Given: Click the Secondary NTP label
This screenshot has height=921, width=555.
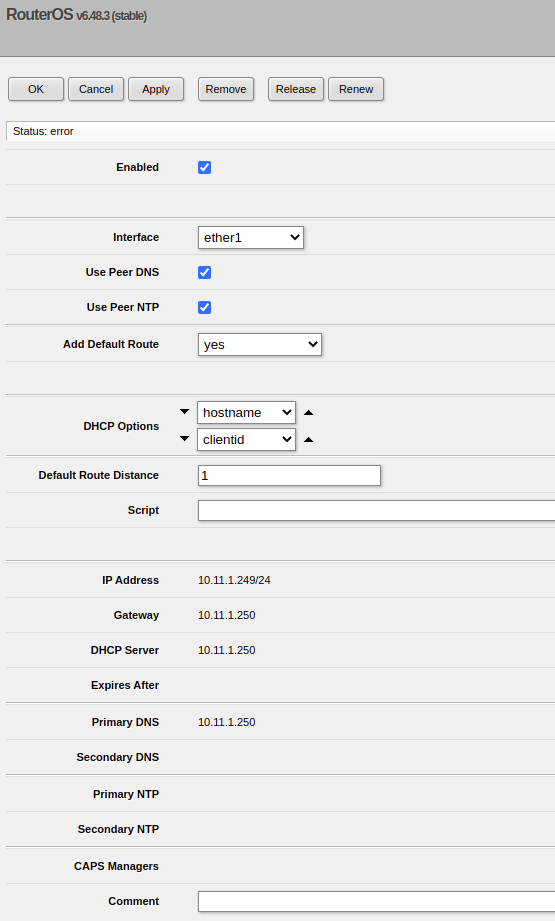Looking at the screenshot, I should (x=118, y=829).
